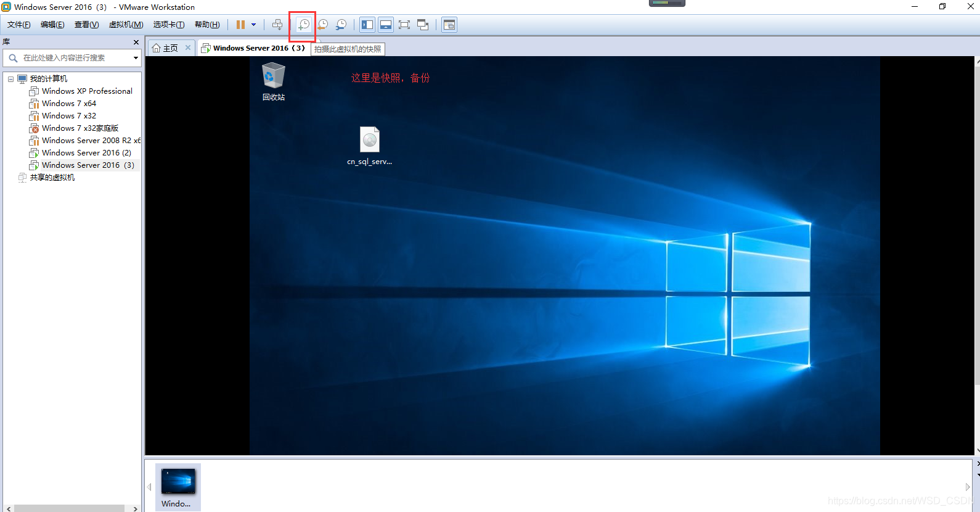Select 我的计算机 in the library tree

pos(49,79)
